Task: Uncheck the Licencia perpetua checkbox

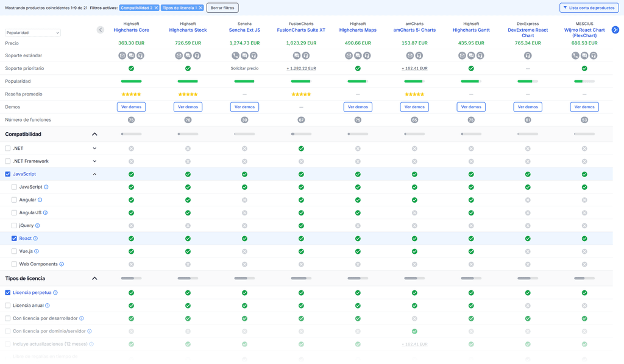Action: coord(7,292)
